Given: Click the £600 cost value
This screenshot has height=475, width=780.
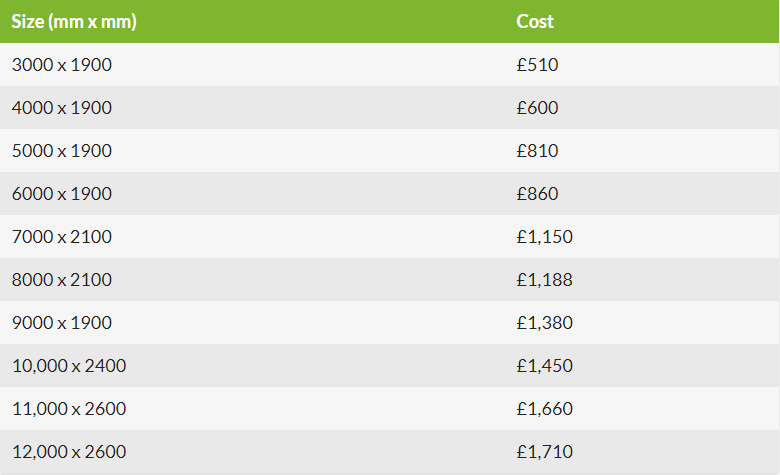Looking at the screenshot, I should [x=537, y=108].
